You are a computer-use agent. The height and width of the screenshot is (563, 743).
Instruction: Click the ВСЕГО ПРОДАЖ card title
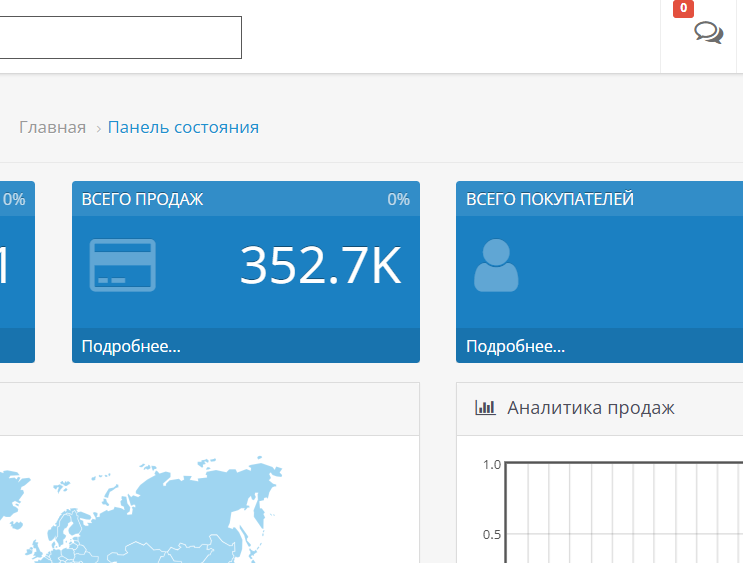pyautogui.click(x=142, y=200)
